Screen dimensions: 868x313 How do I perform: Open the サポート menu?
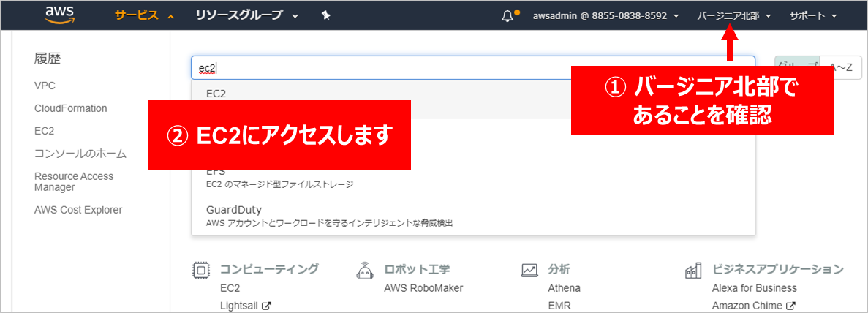click(x=813, y=15)
